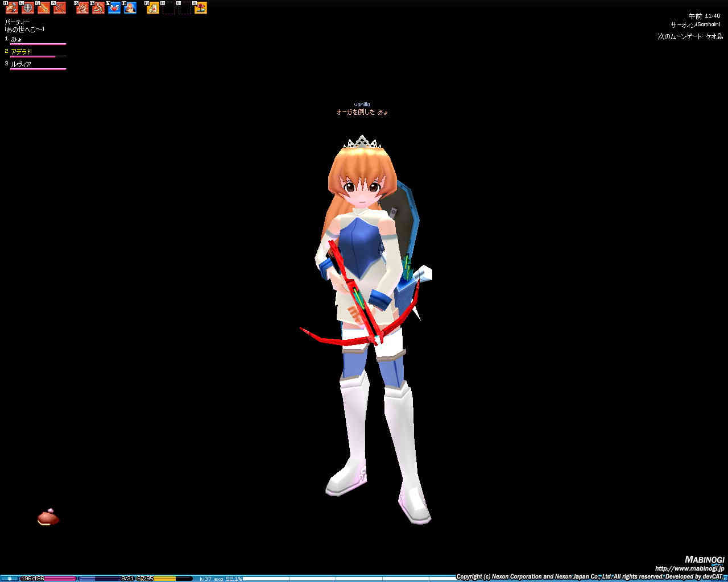Use the F3 skill slot icon

44,8
